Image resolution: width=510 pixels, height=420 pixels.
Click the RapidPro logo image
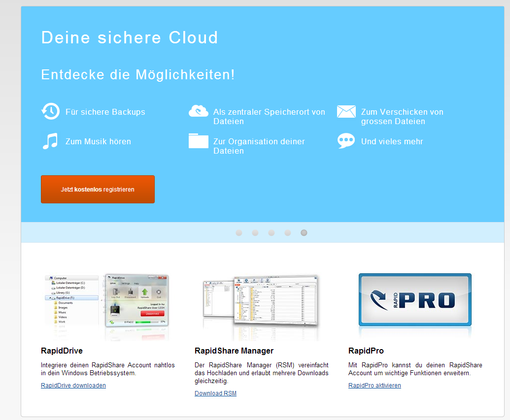[415, 300]
